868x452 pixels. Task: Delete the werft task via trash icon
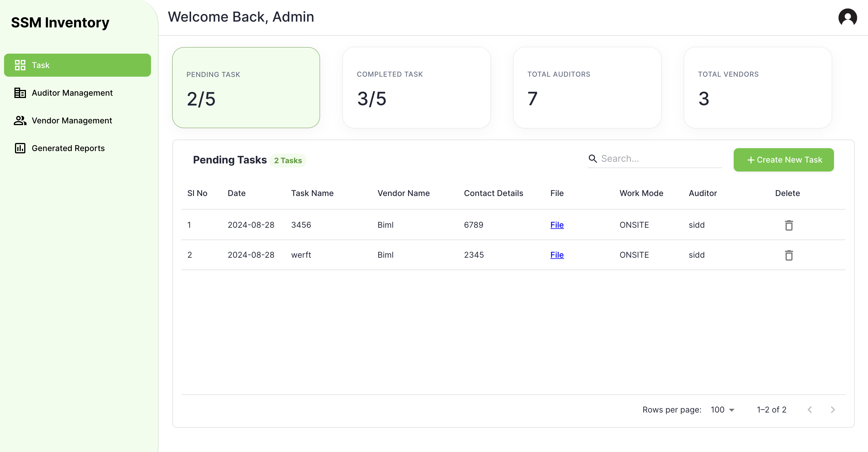pos(788,255)
